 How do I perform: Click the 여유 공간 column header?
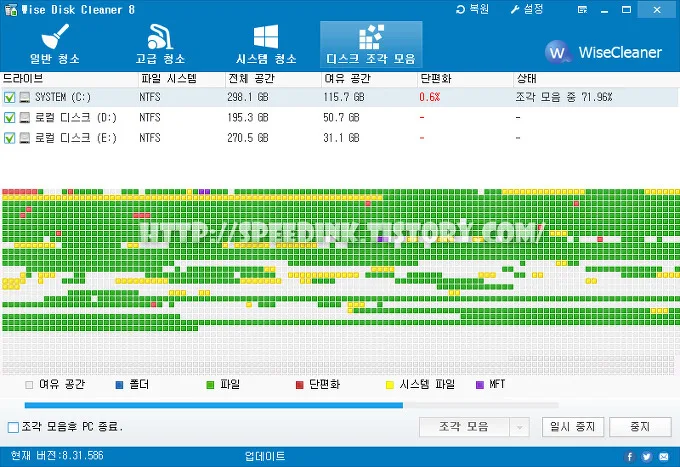[369, 78]
